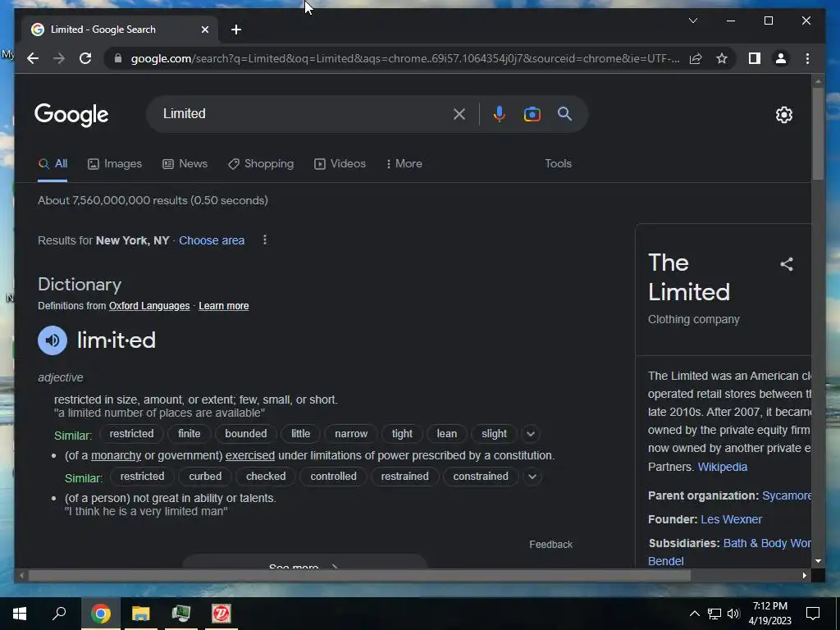Viewport: 840px width, 630px height.
Task: Show hidden system tray icons
Action: (694, 614)
